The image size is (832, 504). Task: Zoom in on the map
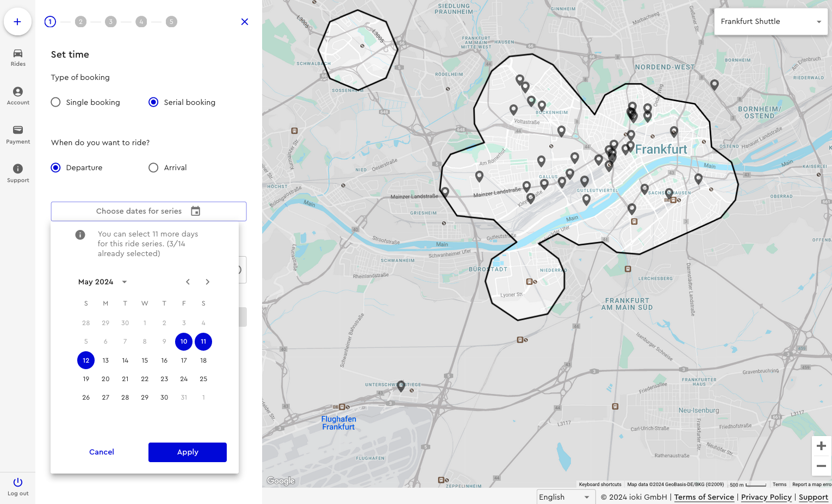click(821, 446)
